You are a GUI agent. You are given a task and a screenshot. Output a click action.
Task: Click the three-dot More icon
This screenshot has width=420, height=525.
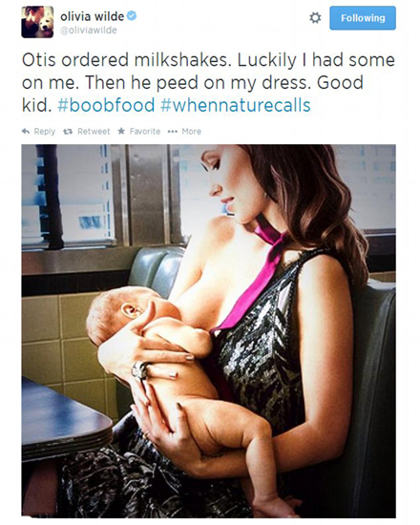point(172,132)
